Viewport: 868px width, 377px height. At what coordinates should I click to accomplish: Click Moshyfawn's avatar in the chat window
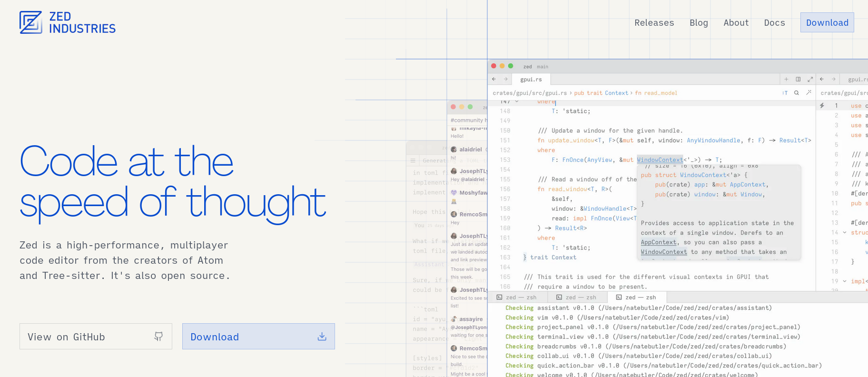(x=454, y=193)
